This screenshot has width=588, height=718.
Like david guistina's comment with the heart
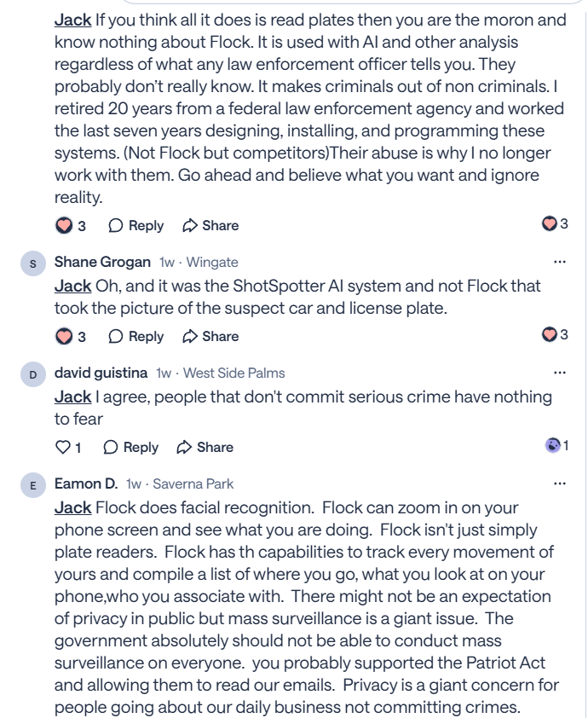62,447
